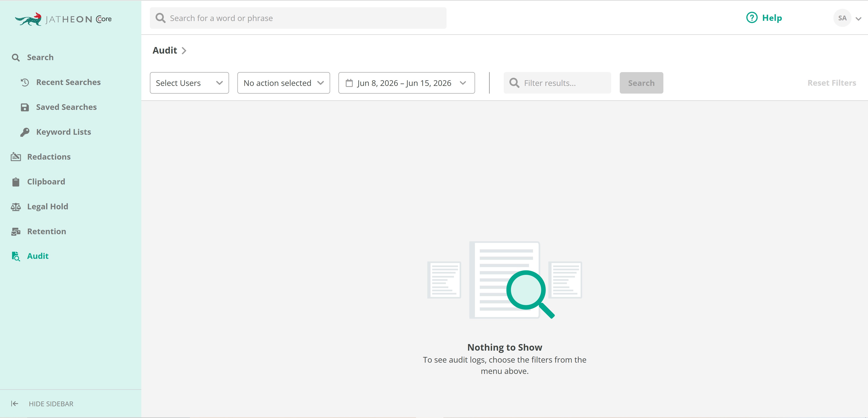Focus the 'Search for a word or phrase' field
This screenshot has width=868, height=418.
click(x=298, y=18)
